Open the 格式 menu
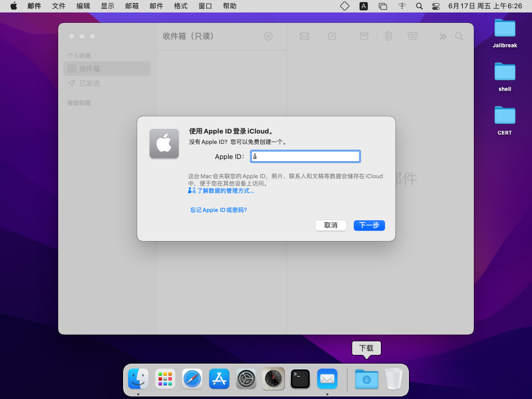Screen dimensions: 532x399 181,6
